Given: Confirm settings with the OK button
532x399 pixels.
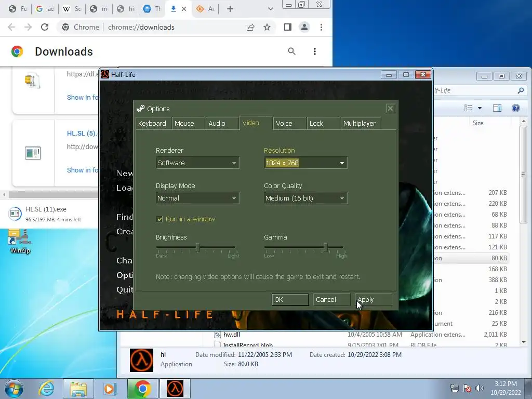Looking at the screenshot, I should tap(290, 300).
